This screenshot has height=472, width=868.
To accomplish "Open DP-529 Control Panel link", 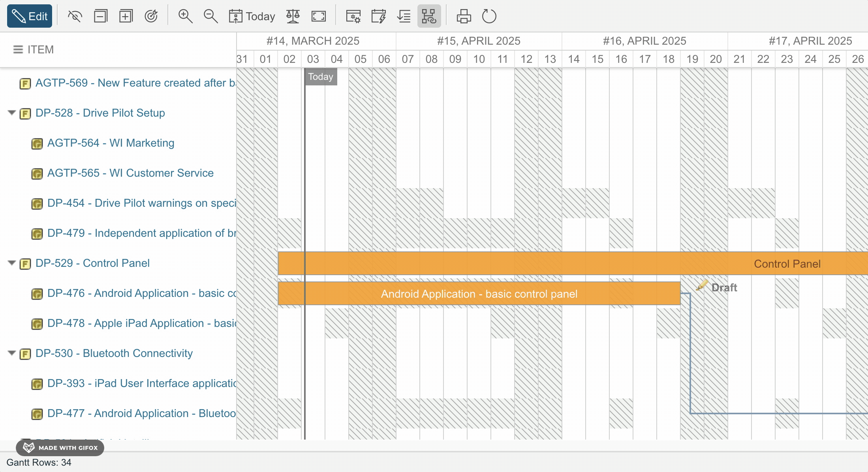I will click(x=92, y=263).
